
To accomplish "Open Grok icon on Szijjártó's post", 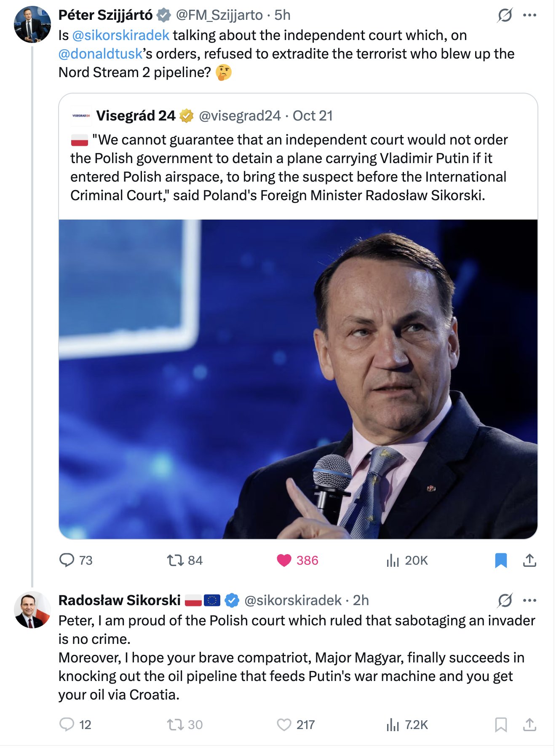I will pyautogui.click(x=505, y=15).
